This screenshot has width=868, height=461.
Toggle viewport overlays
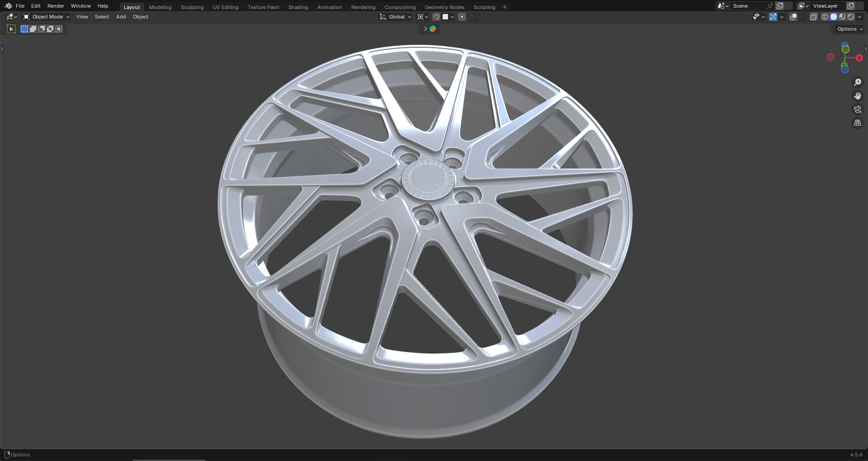[793, 17]
